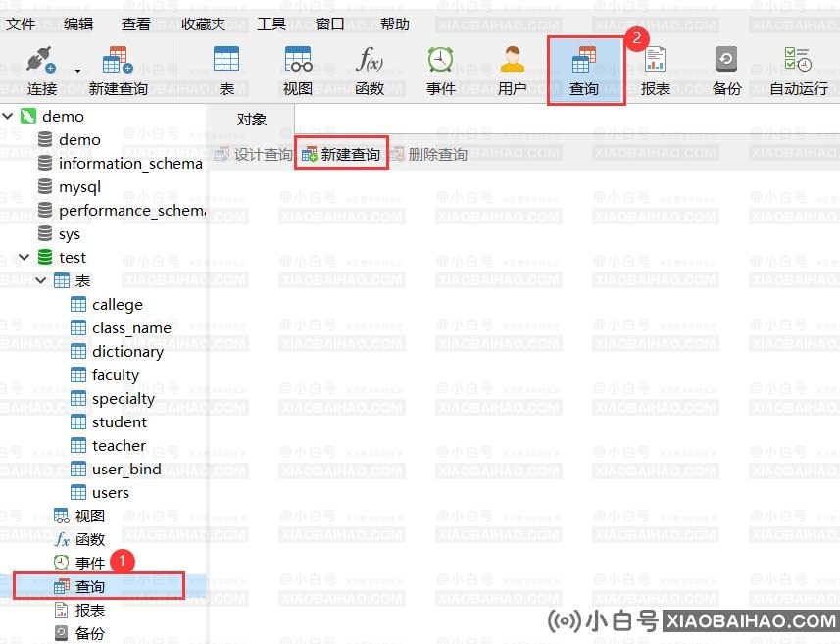Click the mysql database cylinder icon
840x644 pixels.
(x=45, y=186)
